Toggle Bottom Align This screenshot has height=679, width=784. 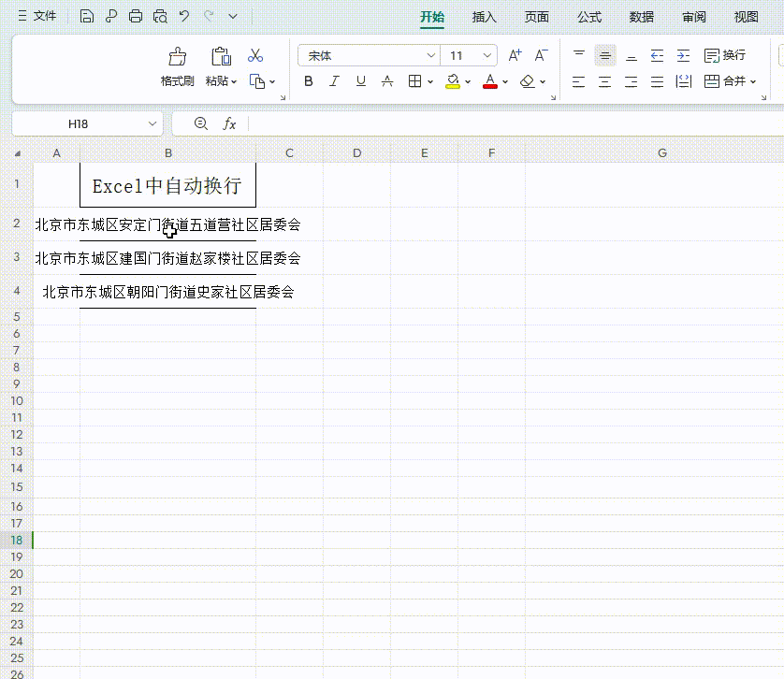point(632,55)
